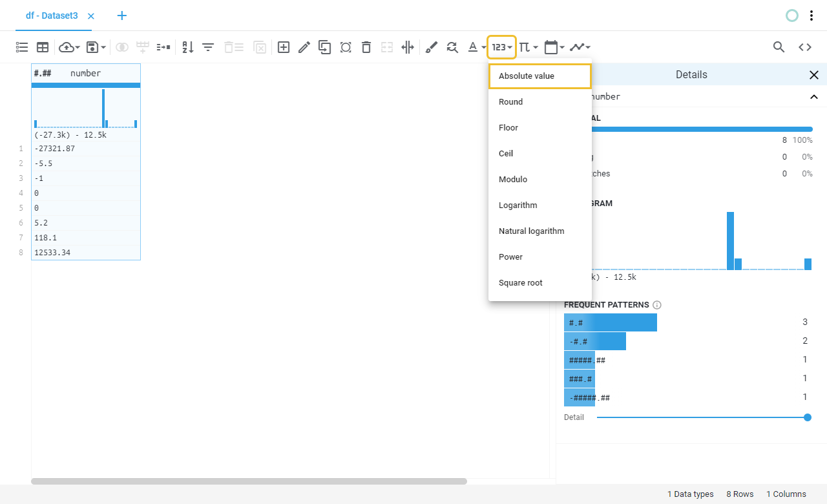
Task: Click the Detail slider handle
Action: point(808,417)
